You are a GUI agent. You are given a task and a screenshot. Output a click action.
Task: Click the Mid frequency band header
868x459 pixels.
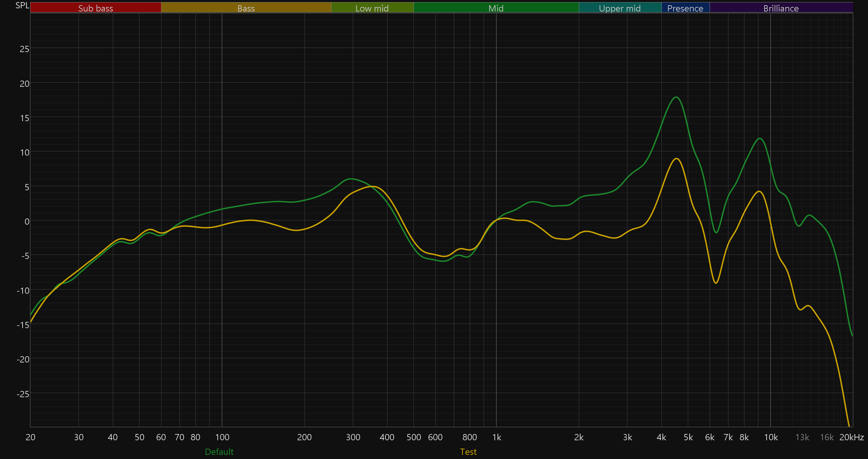[x=496, y=8]
